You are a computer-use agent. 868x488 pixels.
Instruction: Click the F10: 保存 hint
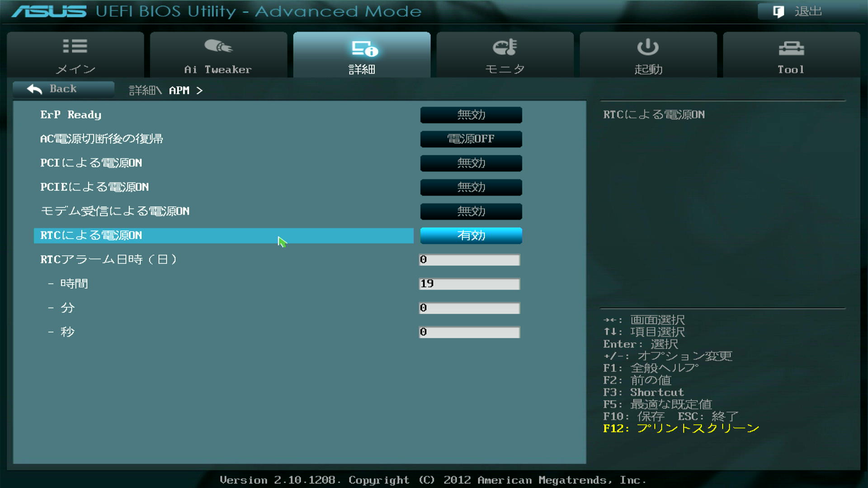pyautogui.click(x=634, y=416)
